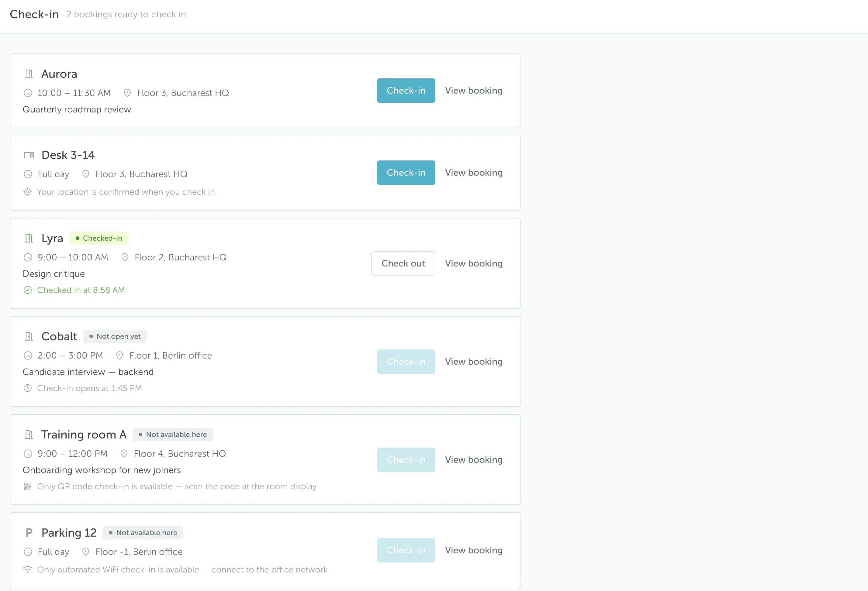The image size is (868, 591).
Task: Click the green room icon beside Lyra
Action: pos(29,238)
